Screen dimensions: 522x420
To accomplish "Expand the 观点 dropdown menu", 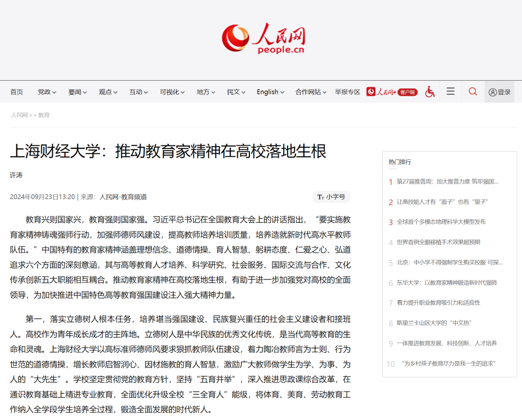I will [x=108, y=92].
